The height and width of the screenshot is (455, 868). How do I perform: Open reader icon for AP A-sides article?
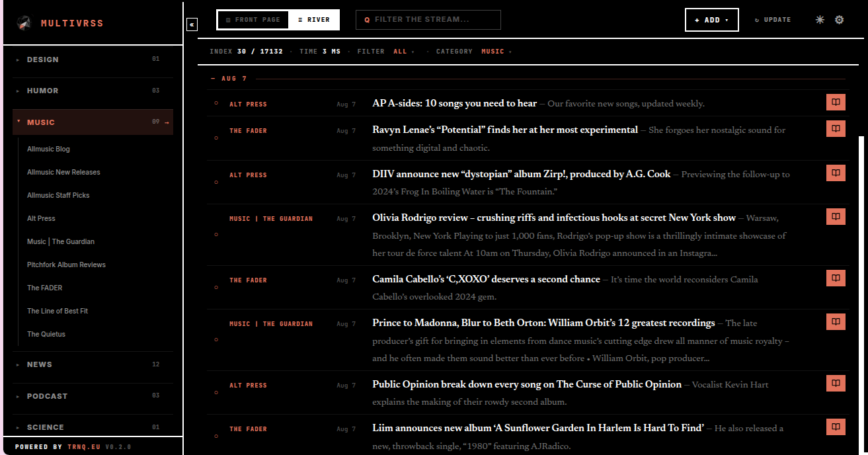point(836,102)
